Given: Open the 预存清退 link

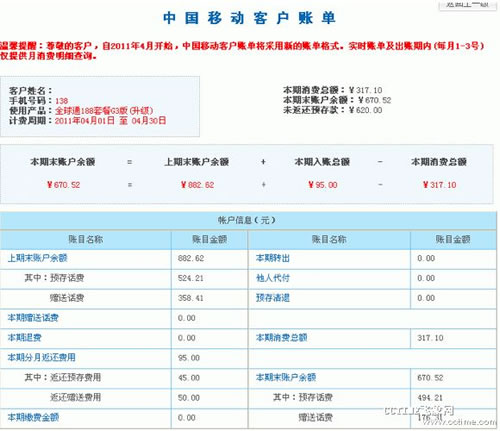Looking at the screenshot, I should tap(273, 298).
